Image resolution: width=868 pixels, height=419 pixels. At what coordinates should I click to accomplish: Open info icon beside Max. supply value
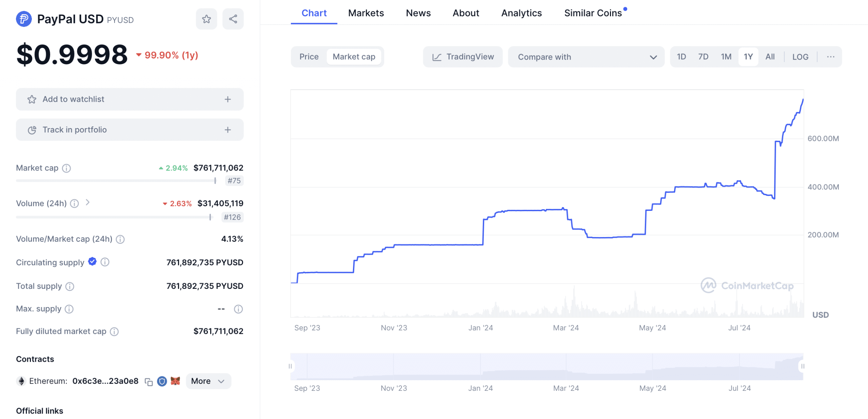pyautogui.click(x=238, y=309)
